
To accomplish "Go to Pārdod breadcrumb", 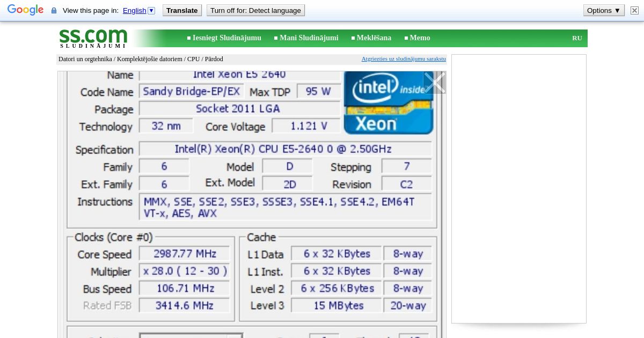I will (x=214, y=59).
